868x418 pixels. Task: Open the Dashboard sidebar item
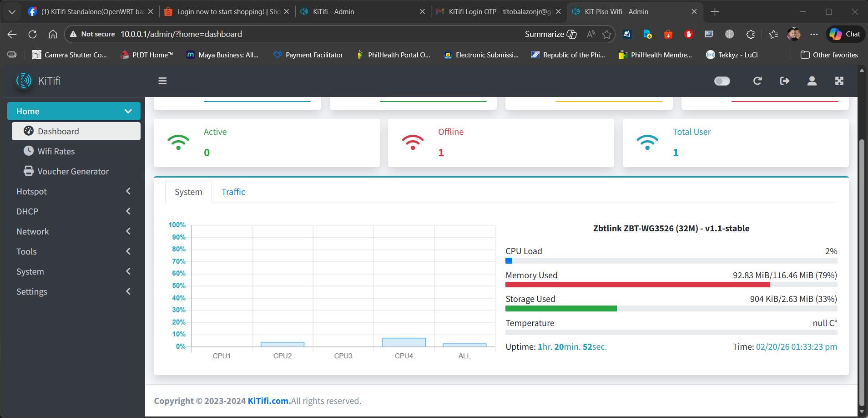point(76,131)
